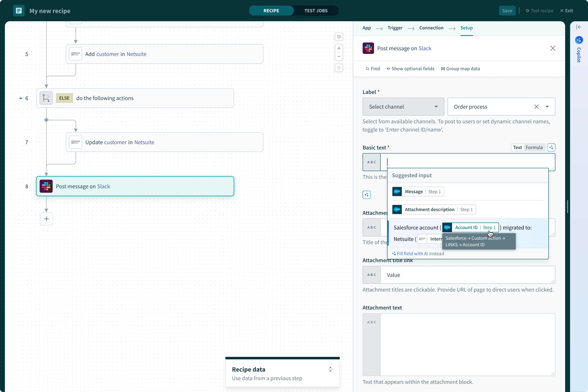Exit the recipe editor

pos(566,11)
